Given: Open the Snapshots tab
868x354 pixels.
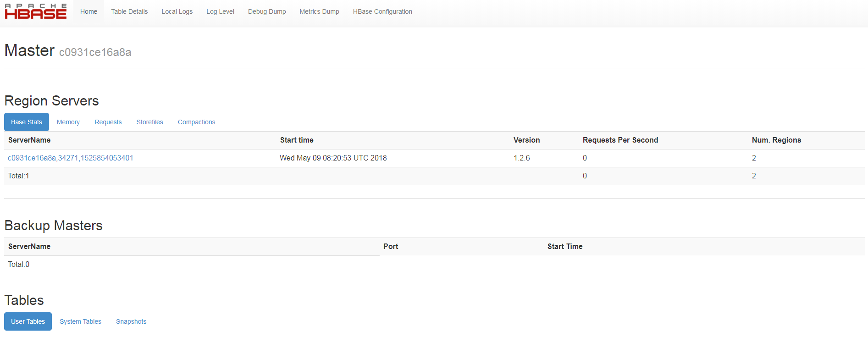Looking at the screenshot, I should (x=131, y=321).
